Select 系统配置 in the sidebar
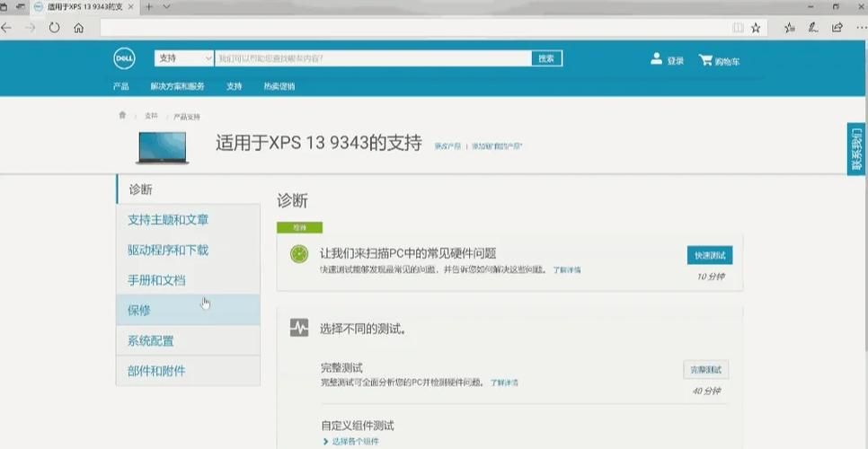868x449 pixels. 188,340
